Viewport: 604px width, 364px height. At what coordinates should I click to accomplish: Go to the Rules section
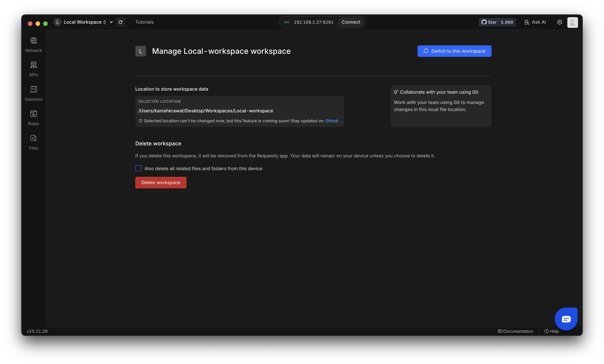[33, 118]
